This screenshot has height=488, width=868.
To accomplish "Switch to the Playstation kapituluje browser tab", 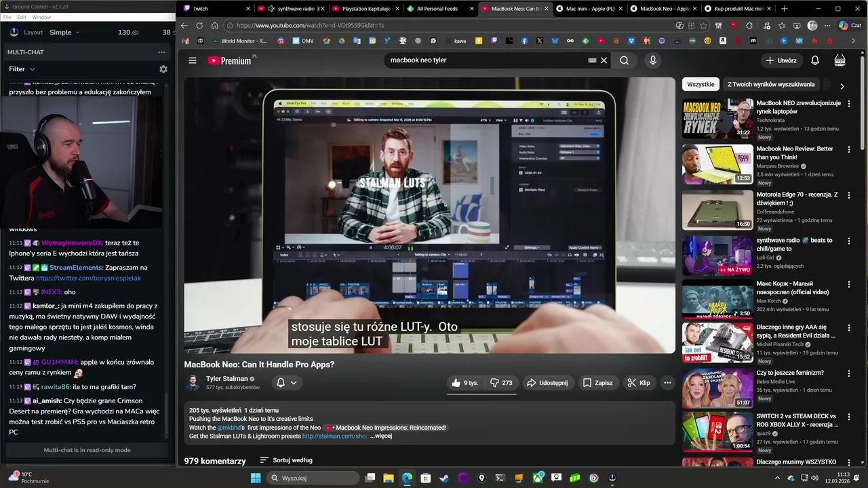I will pos(367,9).
